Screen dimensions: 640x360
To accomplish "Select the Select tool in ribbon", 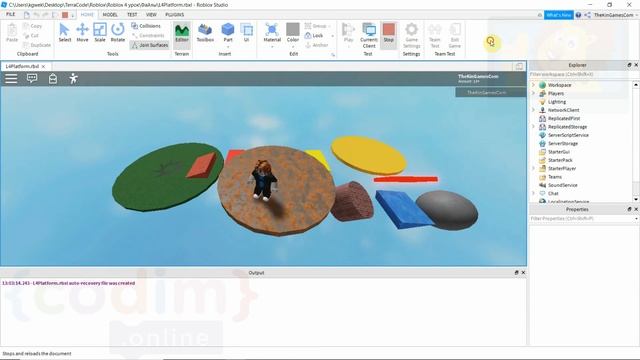I will (x=64, y=33).
